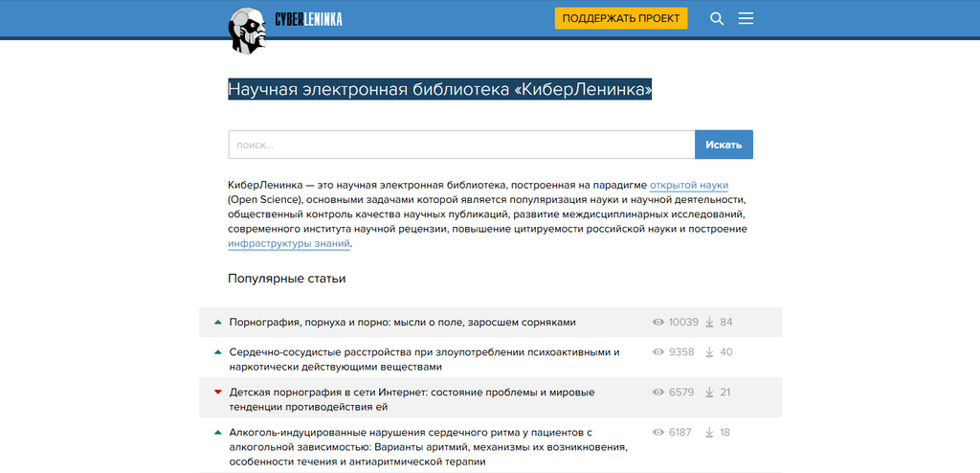Open the открытой науки link

click(689, 185)
